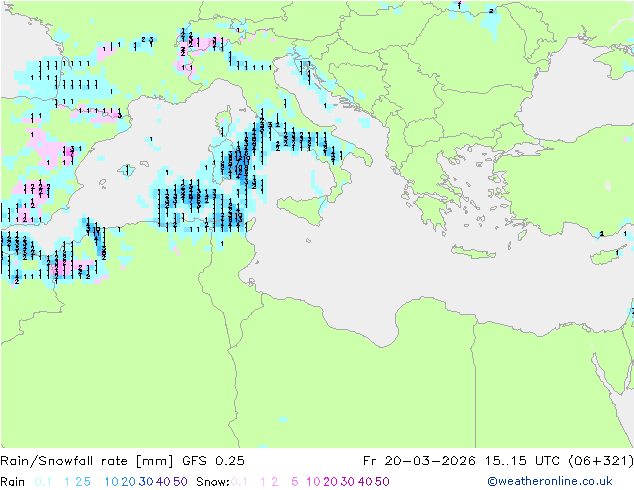The height and width of the screenshot is (490, 634).
Task: Open the weatheronline.co.uk copyright link
Action: (x=550, y=481)
